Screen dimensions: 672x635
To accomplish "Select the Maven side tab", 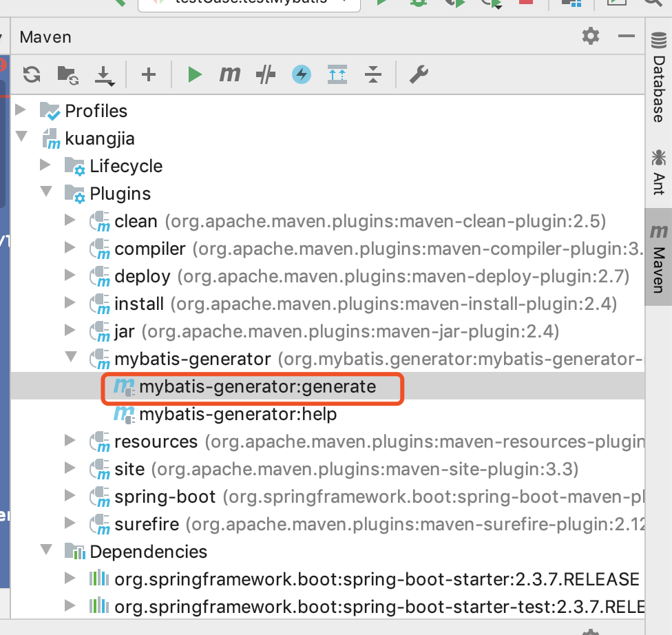I will pos(659,258).
